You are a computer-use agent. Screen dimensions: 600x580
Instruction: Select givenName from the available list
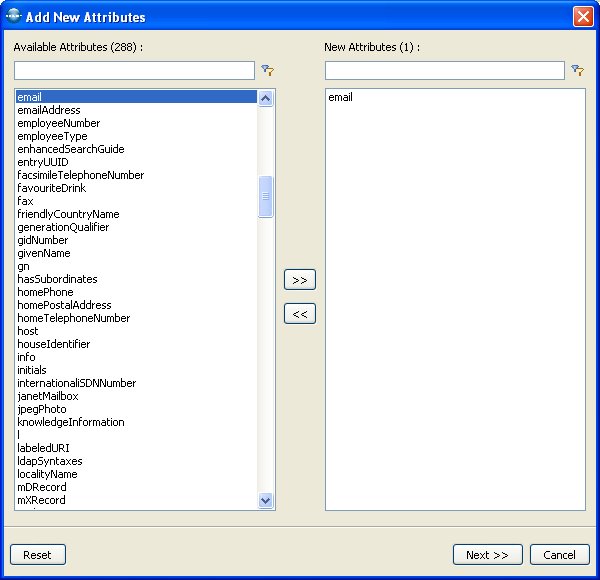coord(42,253)
